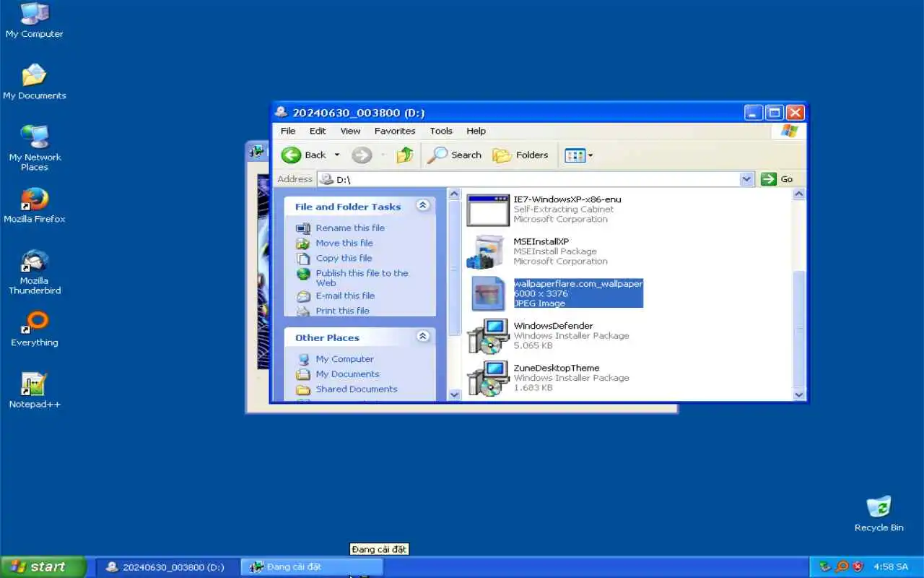Click the wallpaperflare.com_wallpaper JPEG thumbnail
Viewport: 924px width, 578px height.
pos(487,293)
